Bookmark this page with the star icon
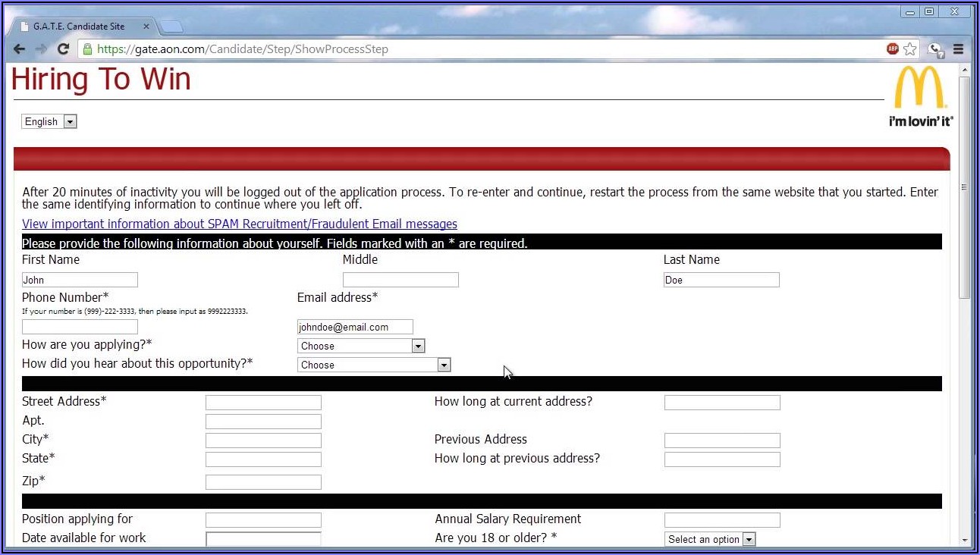The image size is (980, 555). coord(909,49)
